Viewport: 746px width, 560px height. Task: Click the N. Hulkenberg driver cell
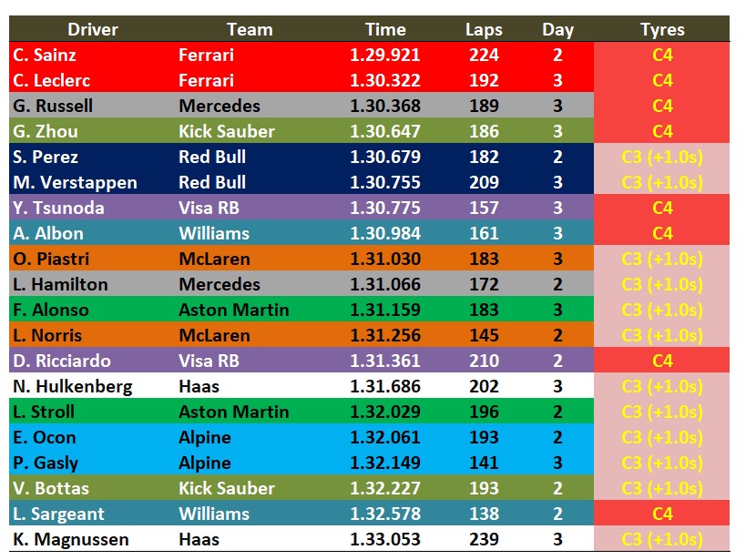pos(72,386)
